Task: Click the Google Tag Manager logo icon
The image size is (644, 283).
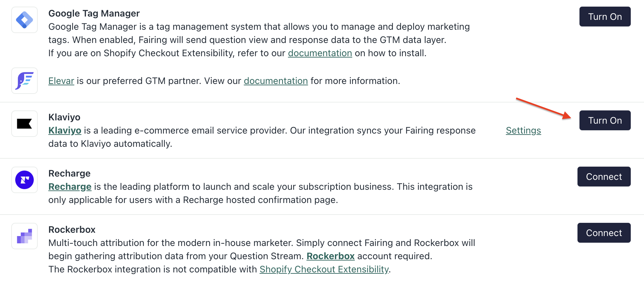Action: (24, 20)
